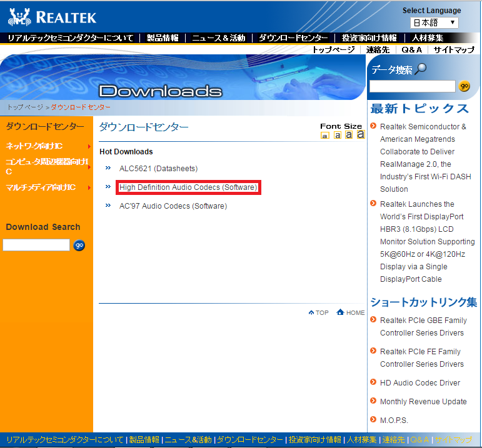Click ダウンロードセンター in the breadcrumb

tap(81, 107)
